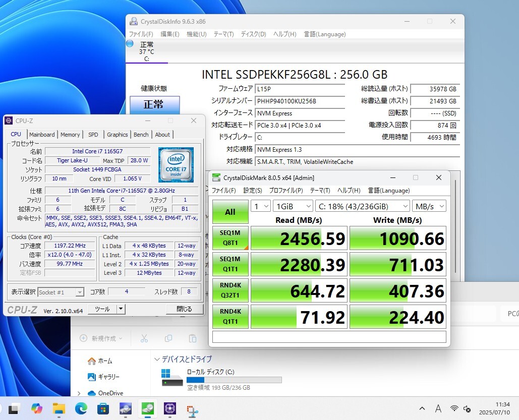
Task: Click CrystalDiskInfo vertical scrollbar
Action: pos(456,227)
